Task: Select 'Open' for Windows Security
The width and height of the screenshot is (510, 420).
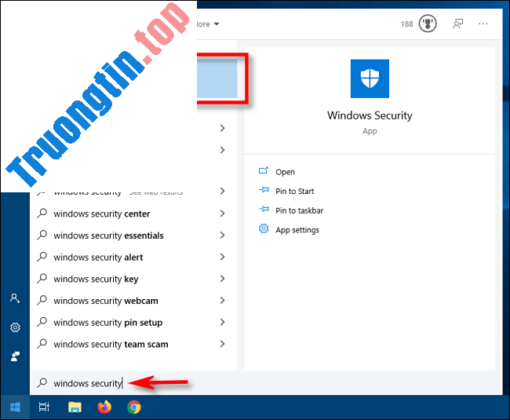Action: tap(286, 172)
